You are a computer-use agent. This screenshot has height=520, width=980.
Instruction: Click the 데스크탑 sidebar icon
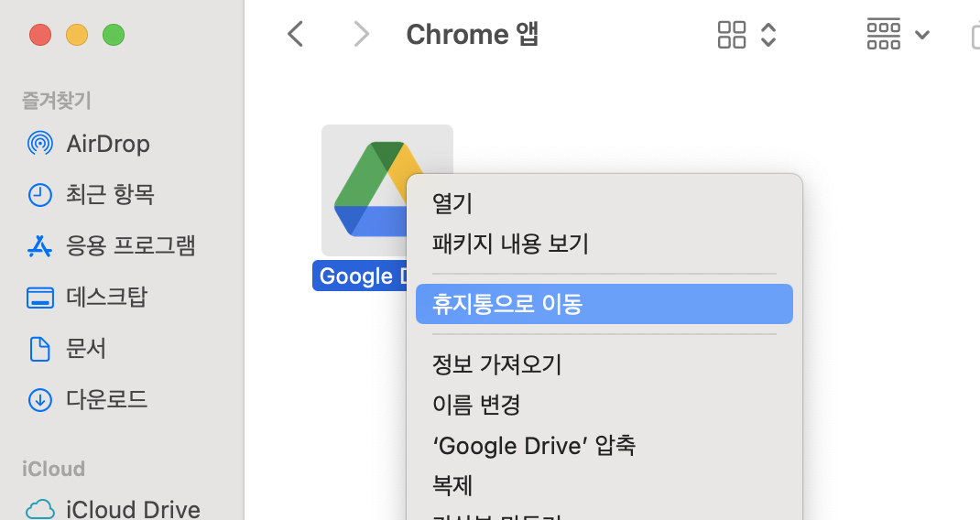[40, 298]
